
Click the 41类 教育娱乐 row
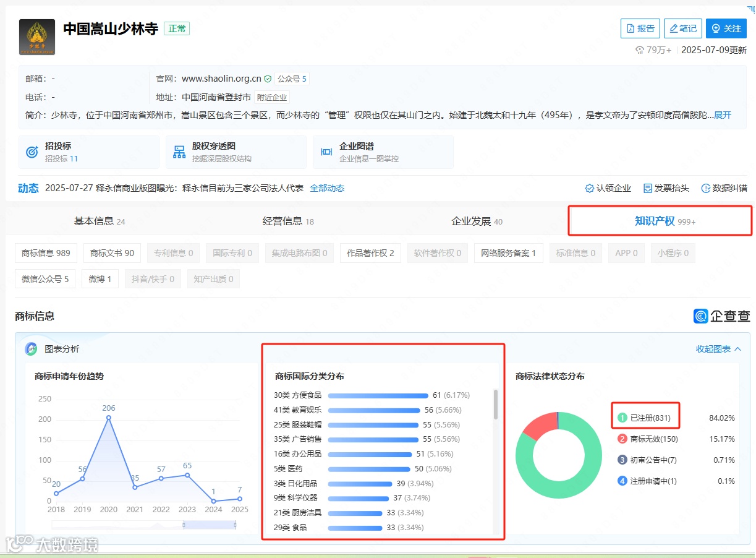click(368, 410)
